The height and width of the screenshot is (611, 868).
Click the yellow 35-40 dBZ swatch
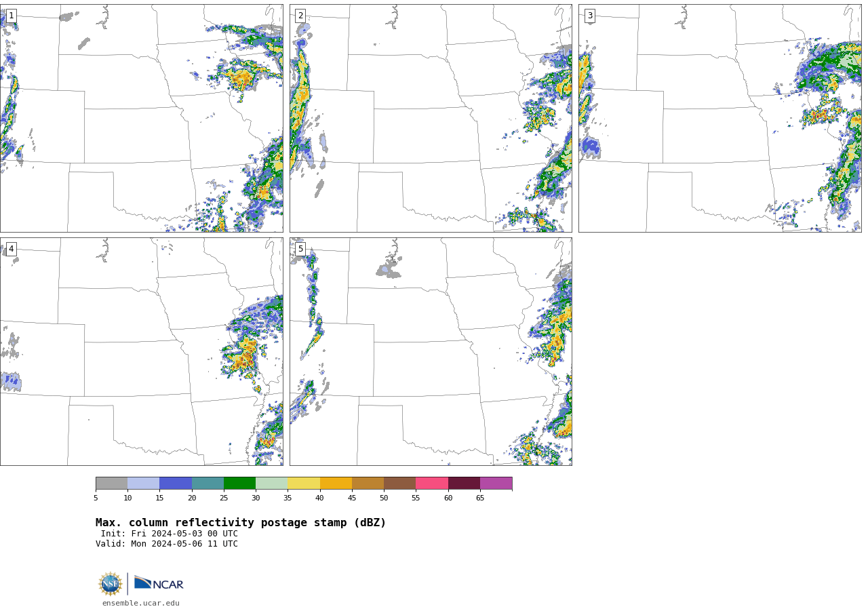(x=304, y=484)
